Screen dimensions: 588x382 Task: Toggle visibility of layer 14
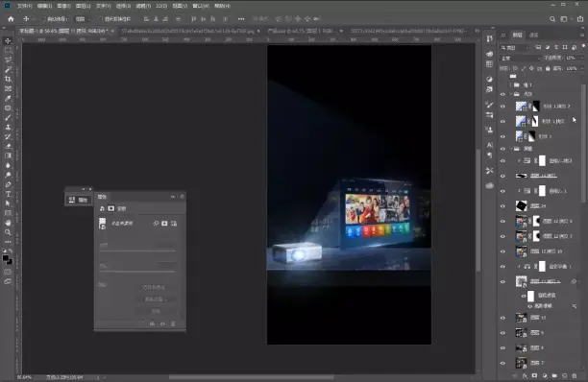[x=502, y=206]
